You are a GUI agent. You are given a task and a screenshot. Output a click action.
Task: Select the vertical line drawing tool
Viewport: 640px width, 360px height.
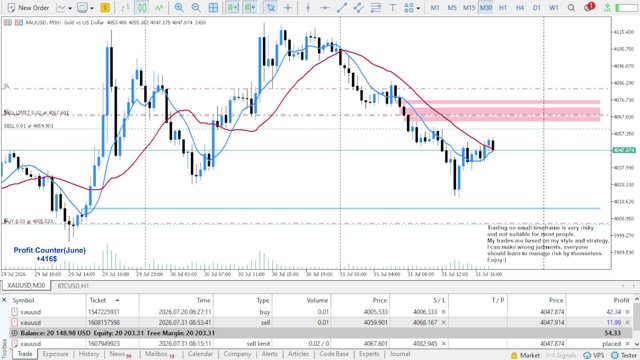[308, 7]
